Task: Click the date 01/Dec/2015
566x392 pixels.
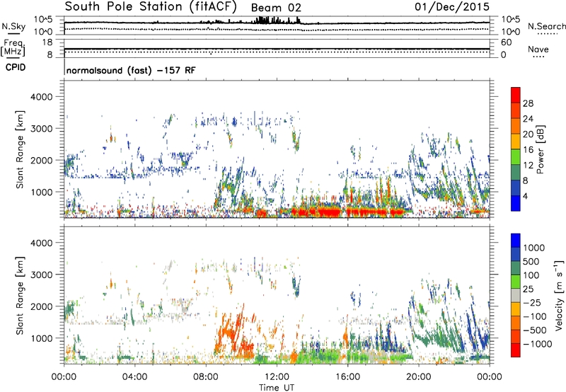Action: [452, 6]
